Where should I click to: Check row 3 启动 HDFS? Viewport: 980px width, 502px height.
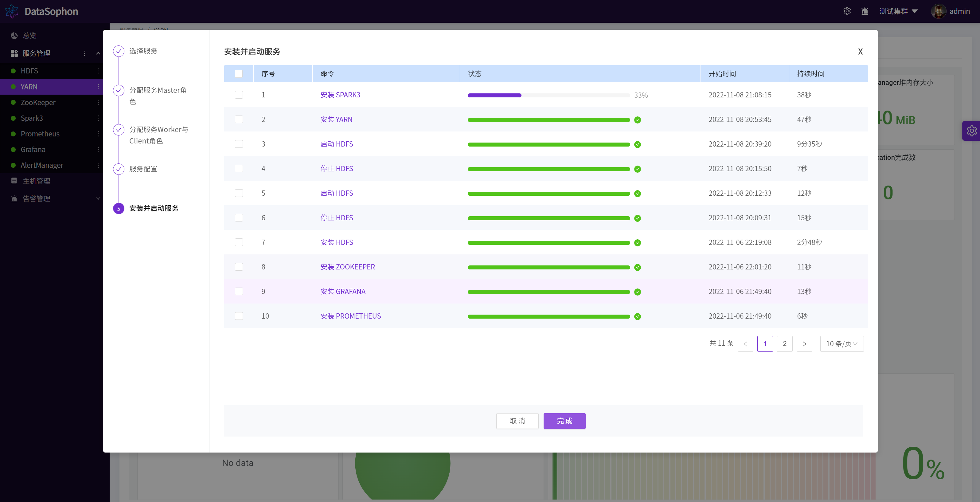tap(239, 144)
